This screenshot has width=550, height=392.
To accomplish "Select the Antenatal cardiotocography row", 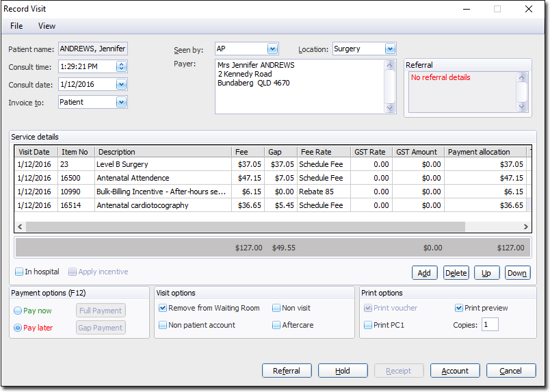I will 142,205.
